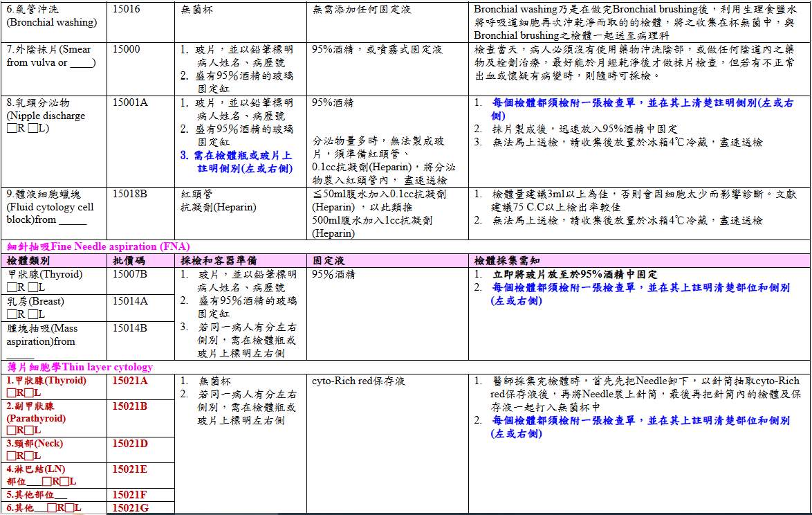Check the R box in 4.淋巴結 (LN) row
Image resolution: width=812 pixels, height=515 pixels.
point(46,482)
